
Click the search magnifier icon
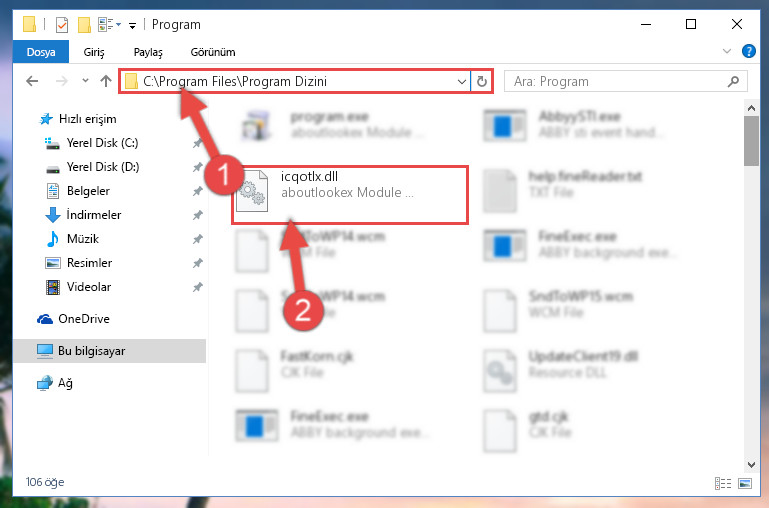pos(734,81)
